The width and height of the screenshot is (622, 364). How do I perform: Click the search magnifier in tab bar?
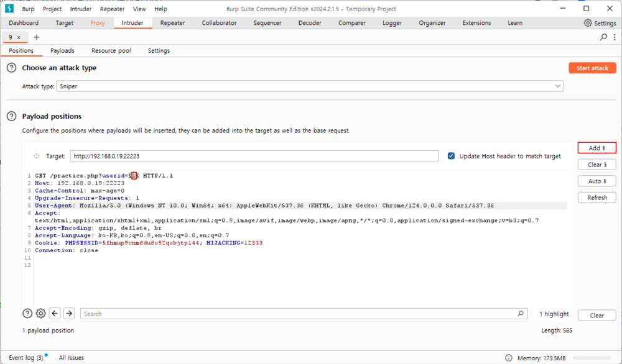pyautogui.click(x=603, y=37)
